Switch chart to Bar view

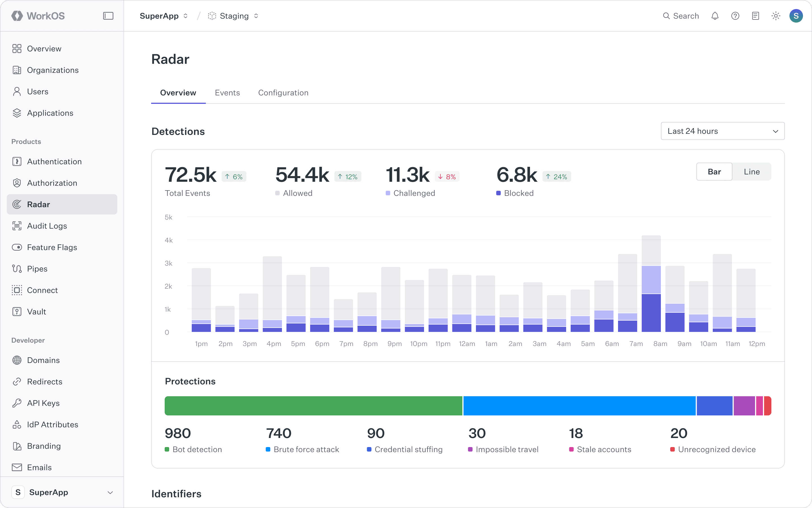click(x=714, y=172)
